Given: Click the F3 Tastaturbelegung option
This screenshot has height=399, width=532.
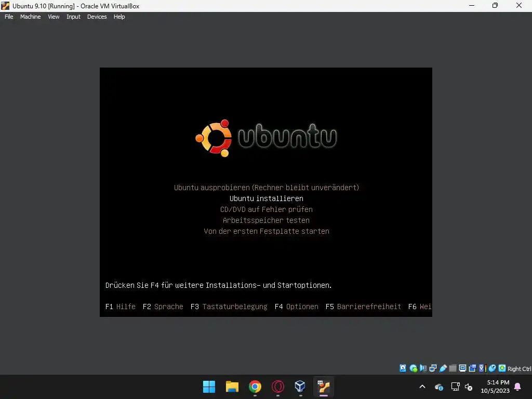Looking at the screenshot, I should (229, 307).
